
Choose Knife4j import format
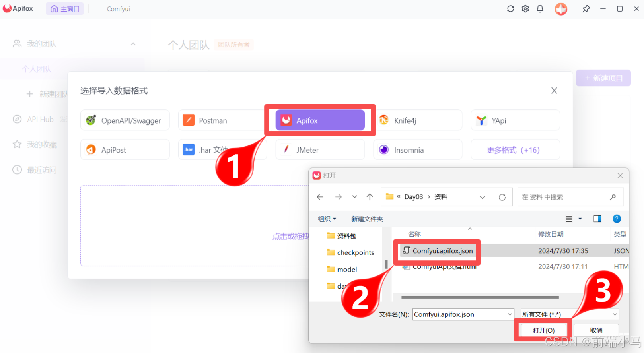pyautogui.click(x=418, y=120)
